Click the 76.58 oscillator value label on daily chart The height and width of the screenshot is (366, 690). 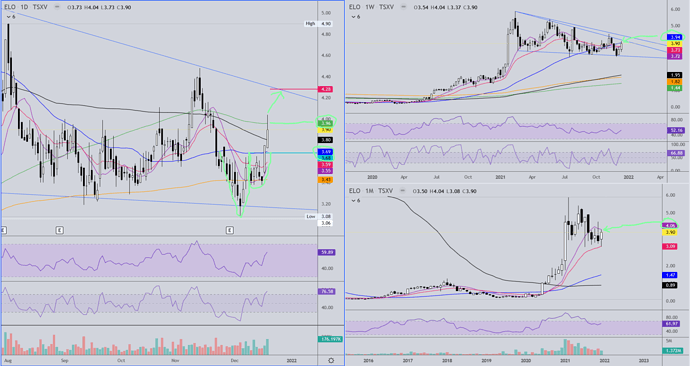(x=326, y=292)
